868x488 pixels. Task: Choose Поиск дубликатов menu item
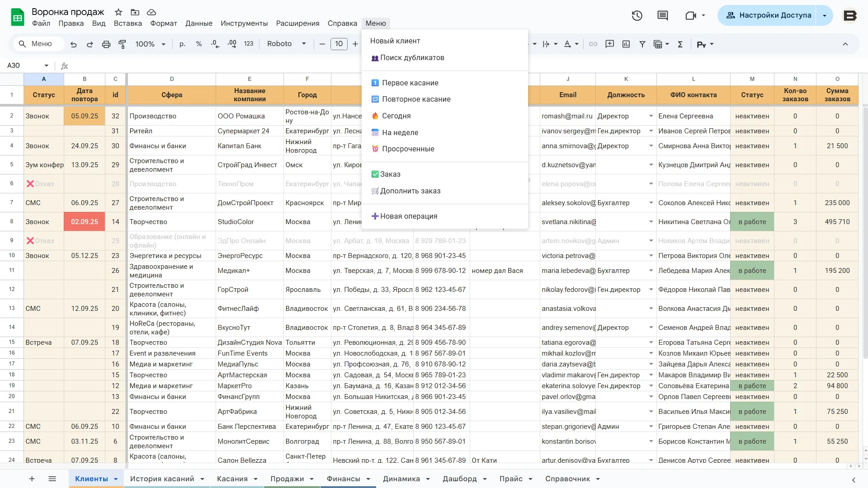412,58
